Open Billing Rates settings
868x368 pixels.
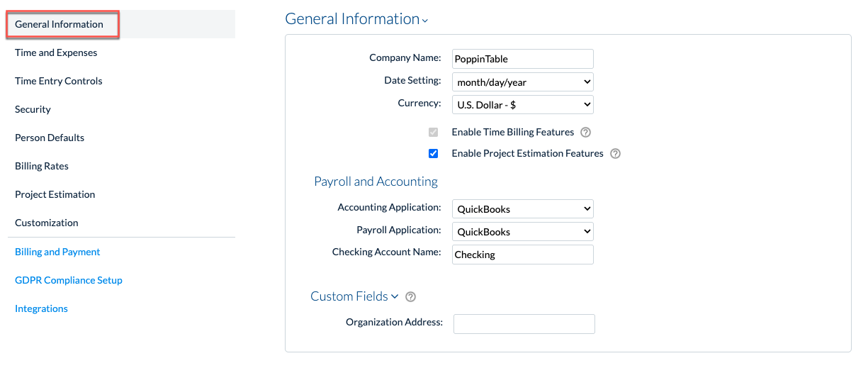coord(42,166)
